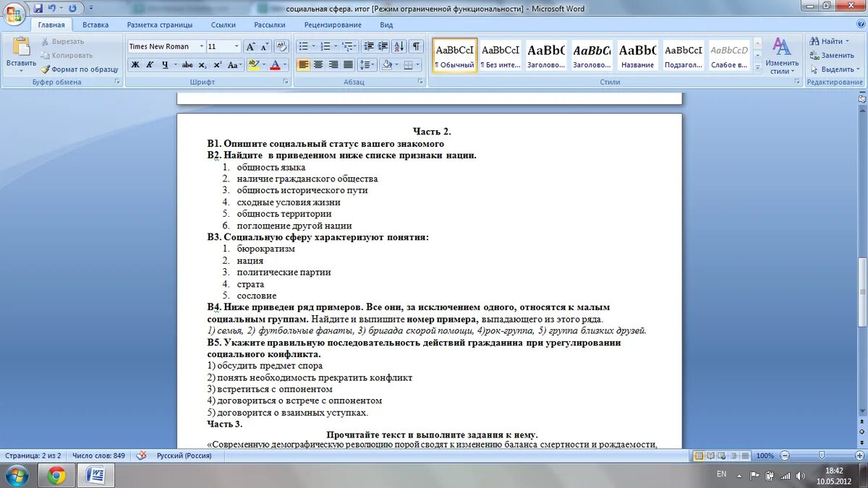This screenshot has width=868, height=488.
Task: Click Изменить стили change styles icon
Action: point(781,56)
